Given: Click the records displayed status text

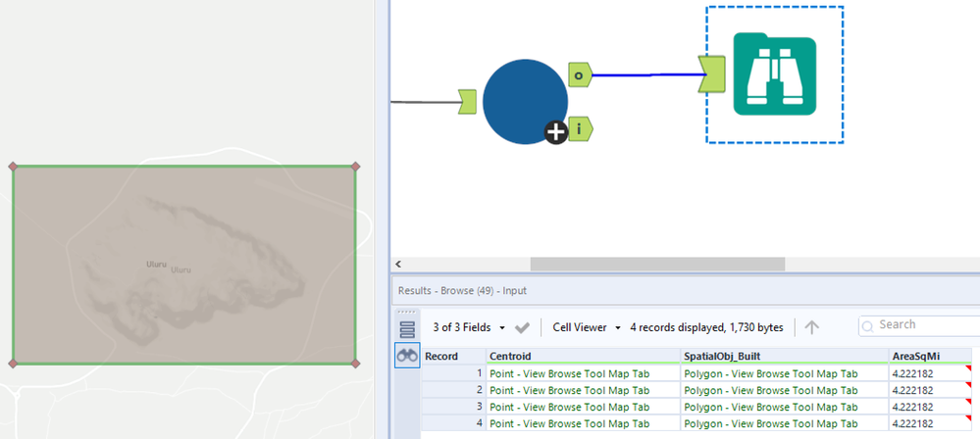Looking at the screenshot, I should [x=706, y=327].
